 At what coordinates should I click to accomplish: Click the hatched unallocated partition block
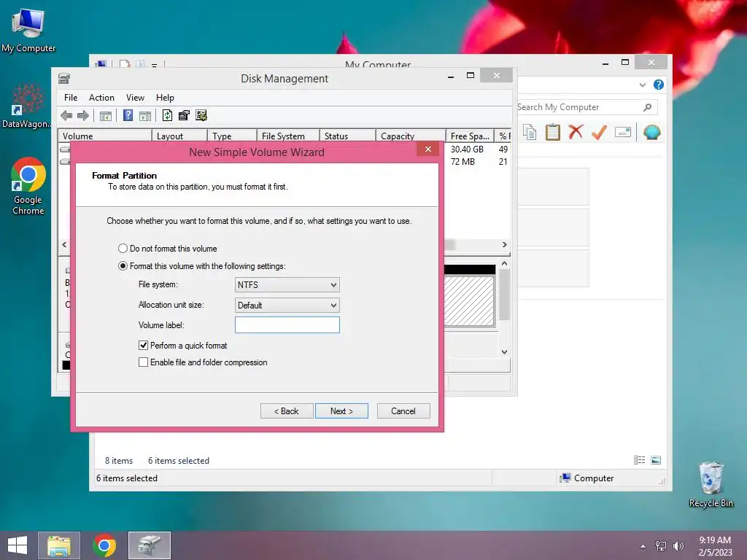click(x=469, y=301)
